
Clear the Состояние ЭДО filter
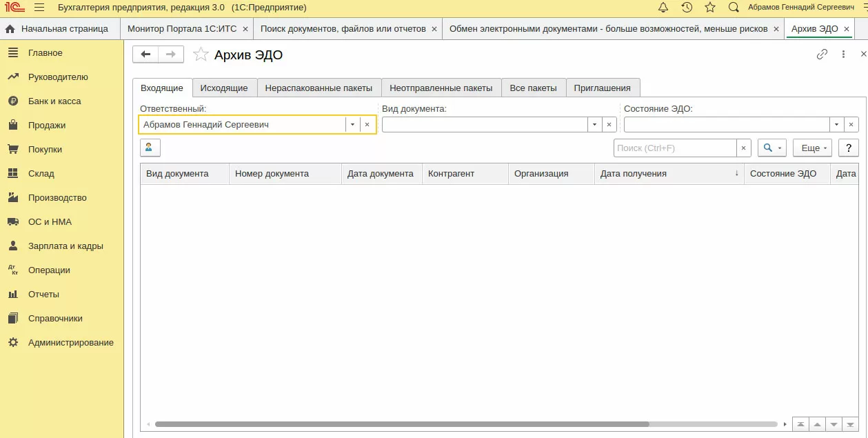pos(851,125)
